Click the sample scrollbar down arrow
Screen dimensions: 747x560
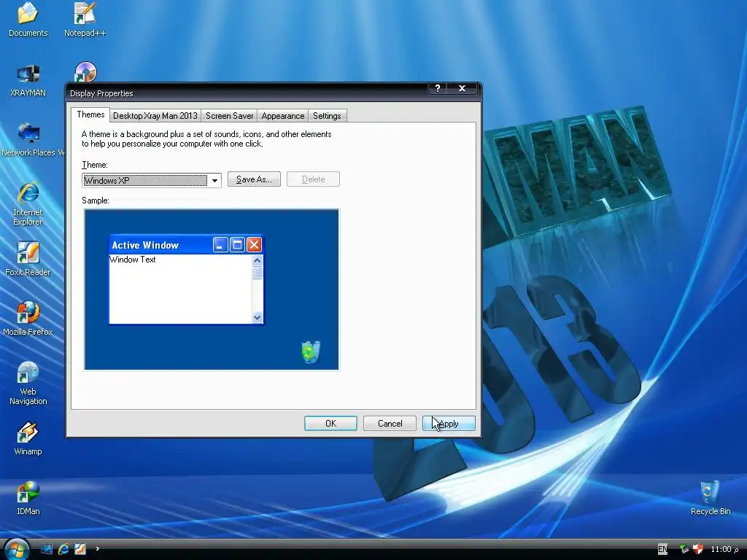[x=258, y=317]
